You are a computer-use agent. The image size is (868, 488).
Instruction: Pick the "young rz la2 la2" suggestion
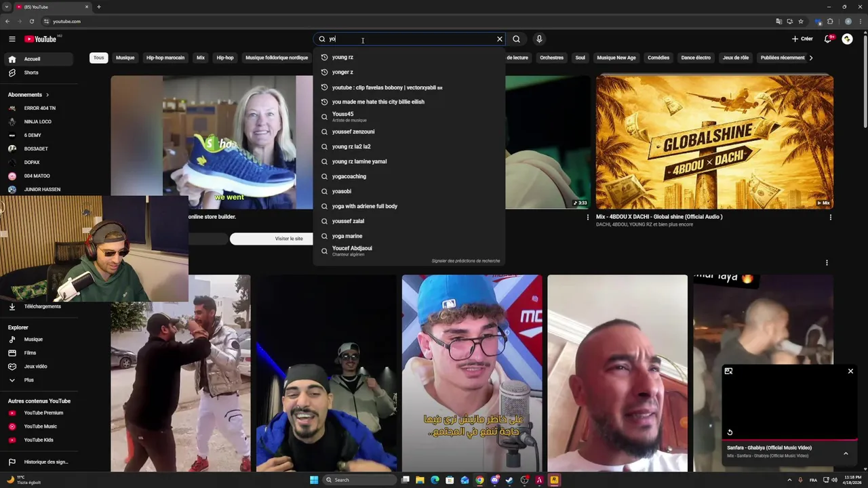pos(409,146)
